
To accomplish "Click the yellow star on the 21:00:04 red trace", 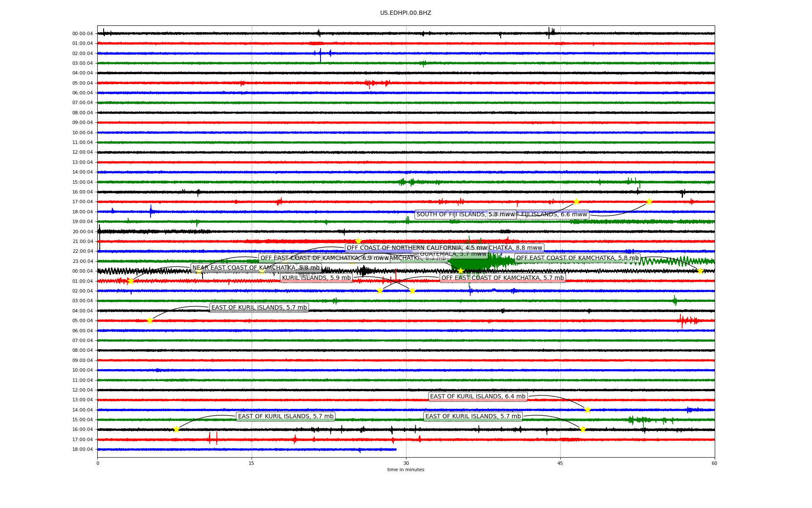I will point(358,241).
